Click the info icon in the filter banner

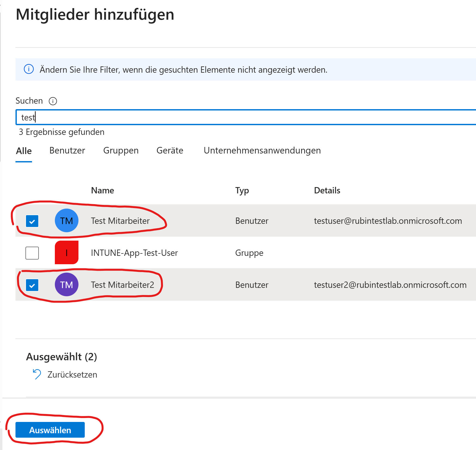tap(29, 69)
